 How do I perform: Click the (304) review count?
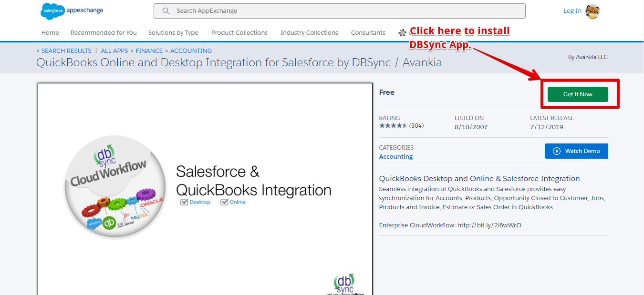416,126
